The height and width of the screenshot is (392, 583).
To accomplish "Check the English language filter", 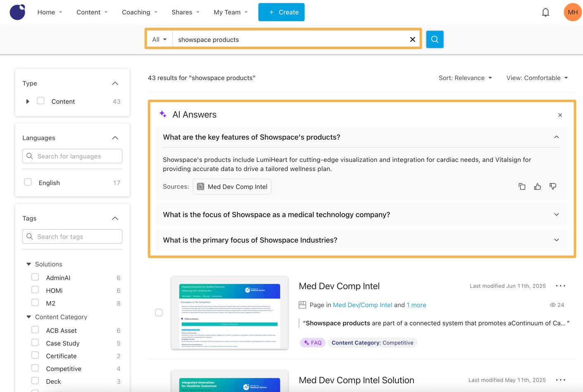I will pos(28,183).
